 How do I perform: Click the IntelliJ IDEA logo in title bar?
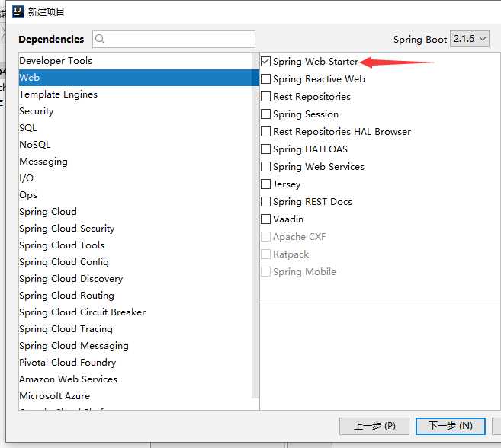coord(18,12)
